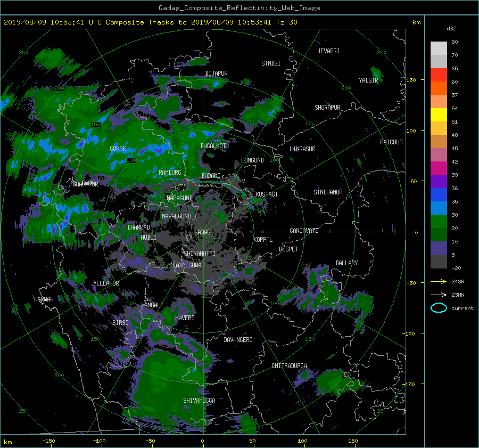Click the orange 60 dBZ legend swatch
This screenshot has width=479, height=448.
point(439,88)
